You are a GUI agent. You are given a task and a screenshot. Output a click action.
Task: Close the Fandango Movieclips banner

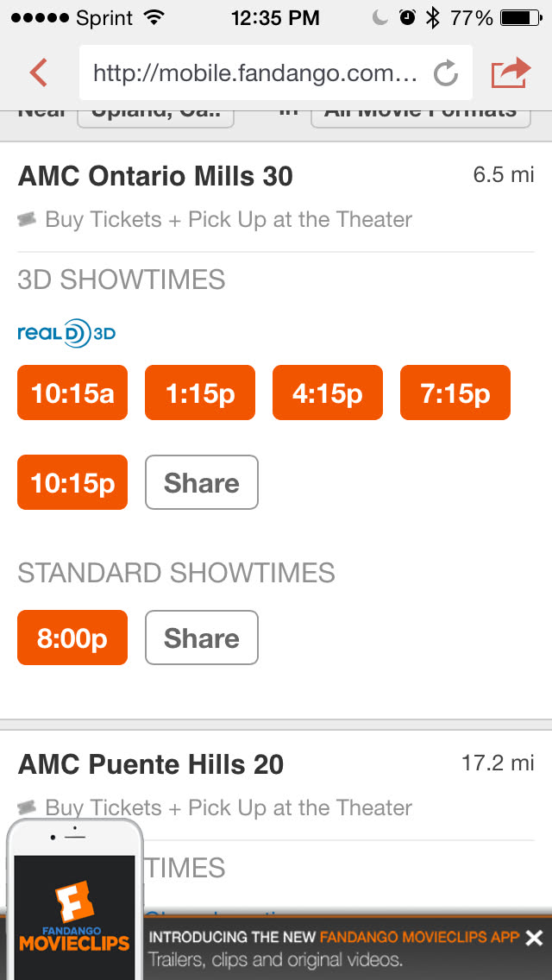pyautogui.click(x=534, y=938)
